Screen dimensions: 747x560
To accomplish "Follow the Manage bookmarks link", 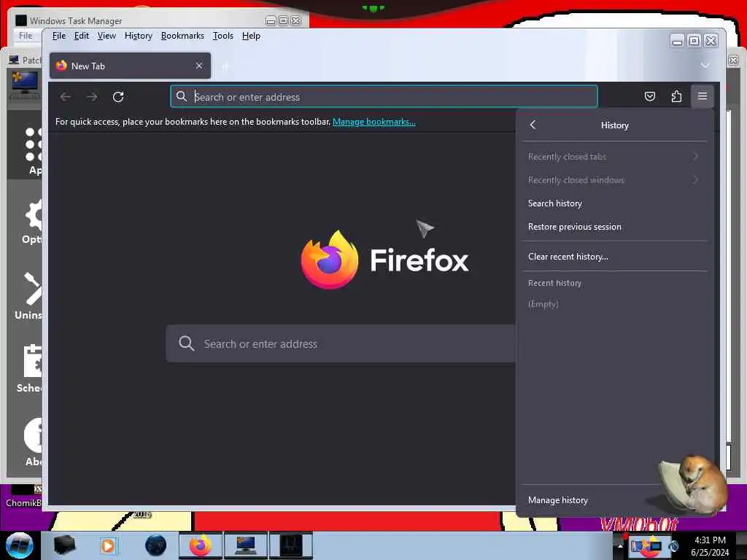I will [x=374, y=122].
